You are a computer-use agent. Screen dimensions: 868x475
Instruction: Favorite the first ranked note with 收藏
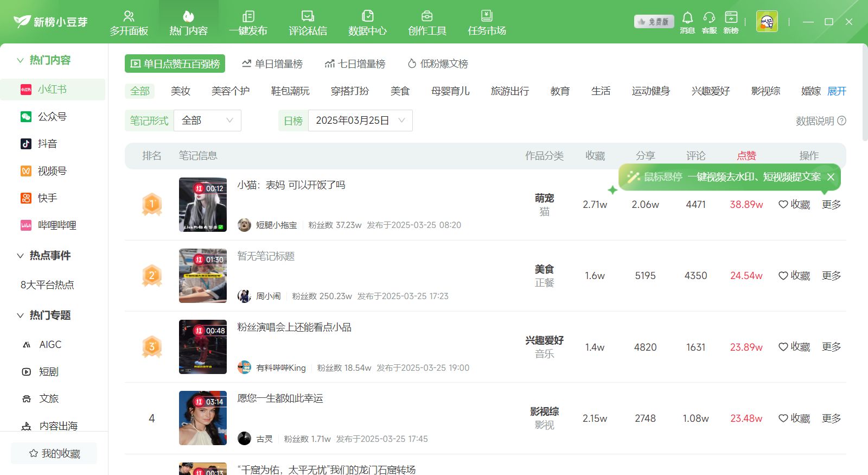[794, 205]
